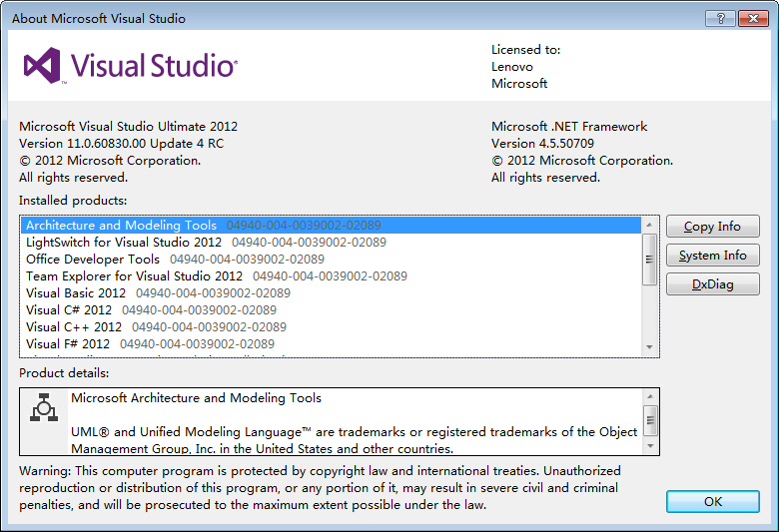Pick Visual Basic 2012 from installed products
779x532 pixels.
(76, 293)
